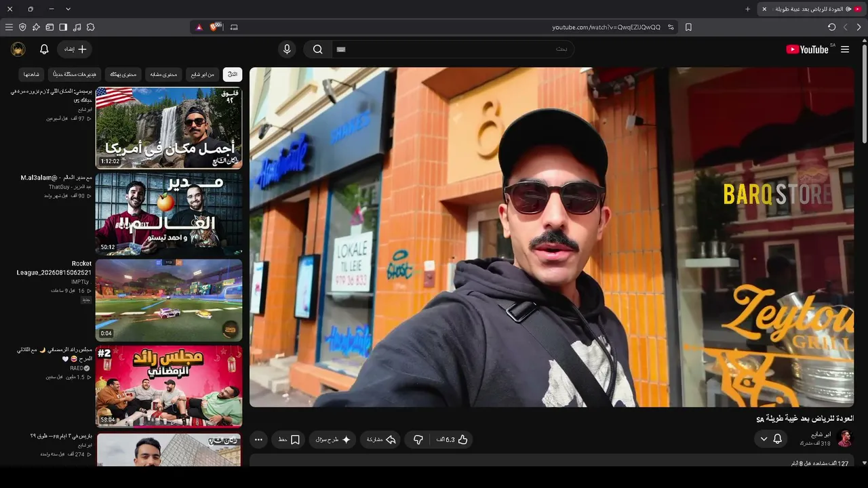Bookmark this page with bookmark icon

688,27
